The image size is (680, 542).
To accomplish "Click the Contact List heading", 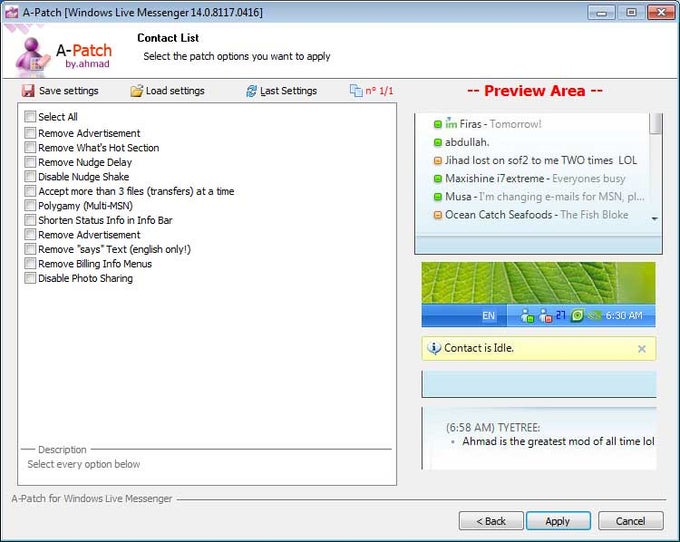I will (x=168, y=38).
